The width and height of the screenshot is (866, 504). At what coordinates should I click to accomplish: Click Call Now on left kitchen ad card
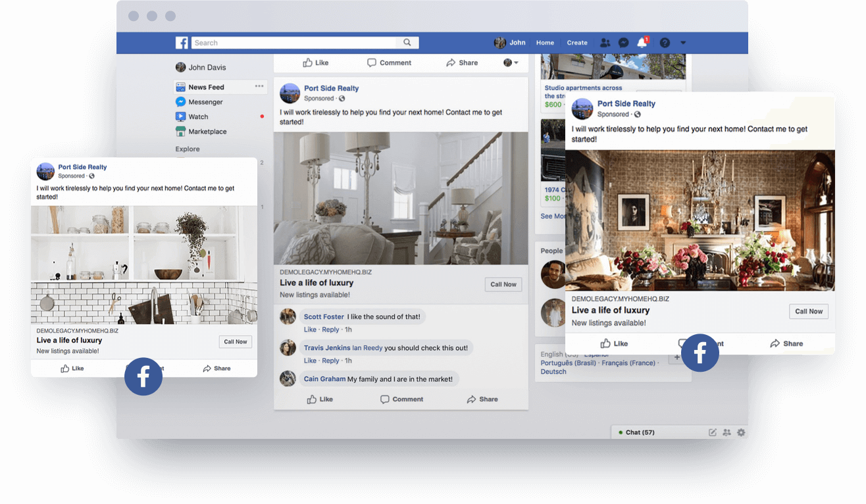coord(236,341)
